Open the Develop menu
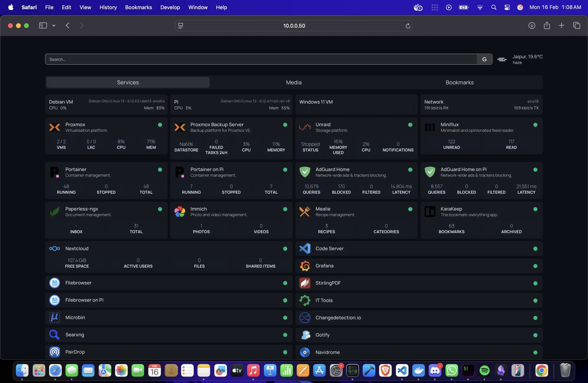The width and height of the screenshot is (588, 383). point(170,7)
